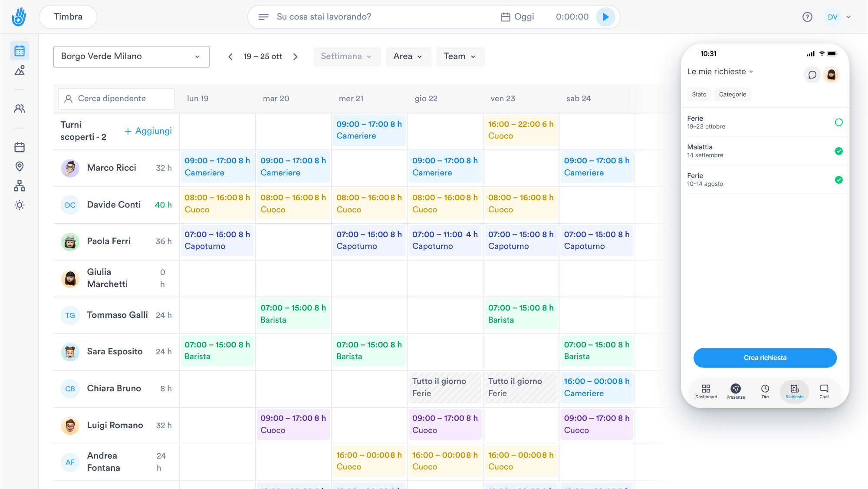This screenshot has height=489, width=868.
Task: Go to next week arrow
Action: [296, 56]
